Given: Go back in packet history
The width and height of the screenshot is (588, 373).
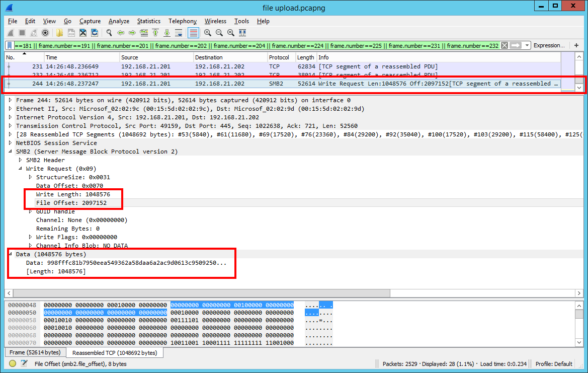Looking at the screenshot, I should (x=121, y=33).
